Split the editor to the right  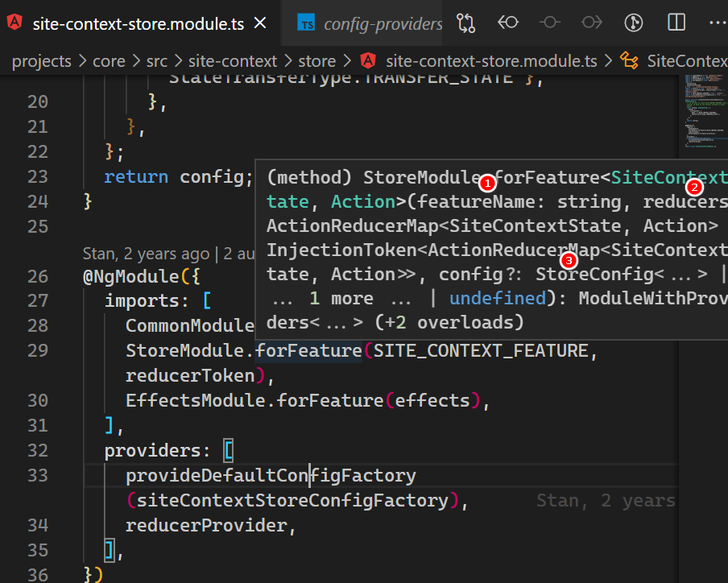[x=676, y=23]
